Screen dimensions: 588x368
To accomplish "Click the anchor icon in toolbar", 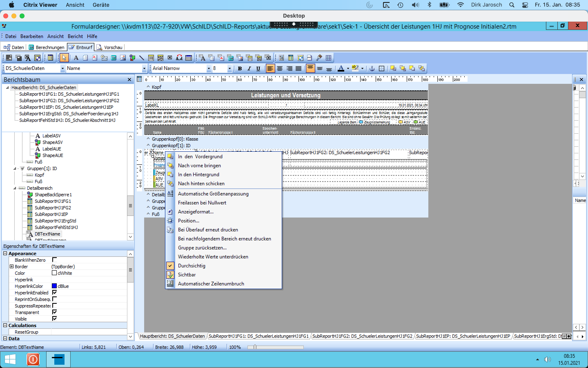I will point(372,68).
